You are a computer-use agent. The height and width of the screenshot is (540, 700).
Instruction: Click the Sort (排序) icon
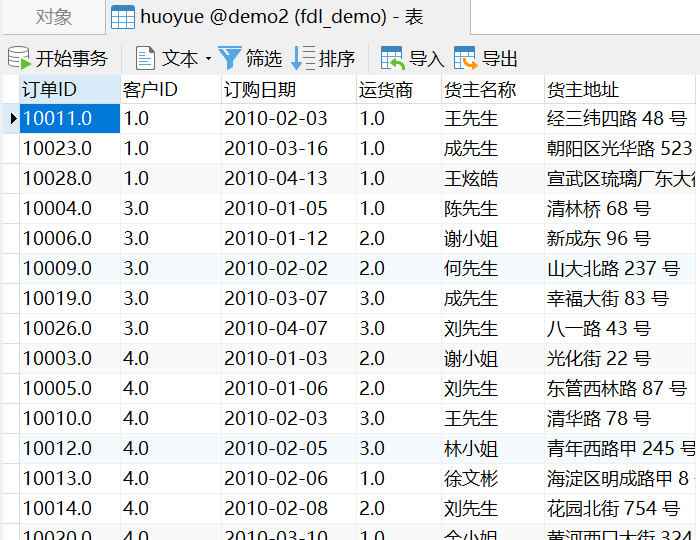tap(303, 58)
